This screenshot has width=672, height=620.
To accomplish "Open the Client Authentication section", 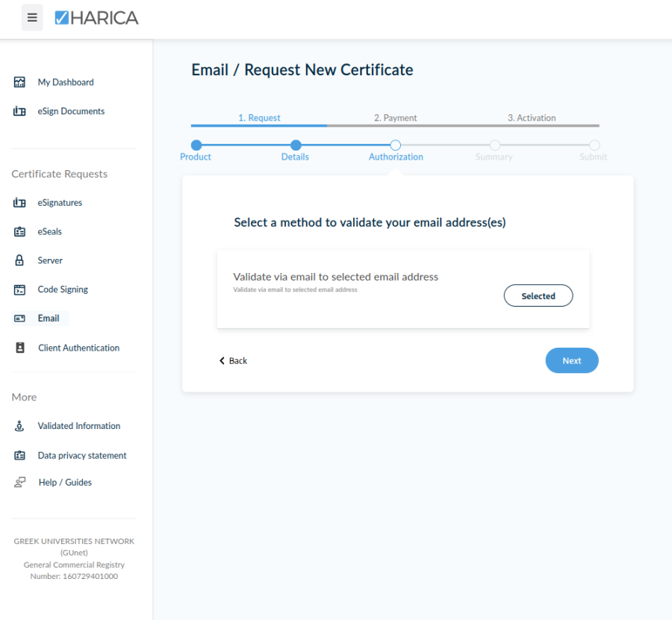I will 78,348.
